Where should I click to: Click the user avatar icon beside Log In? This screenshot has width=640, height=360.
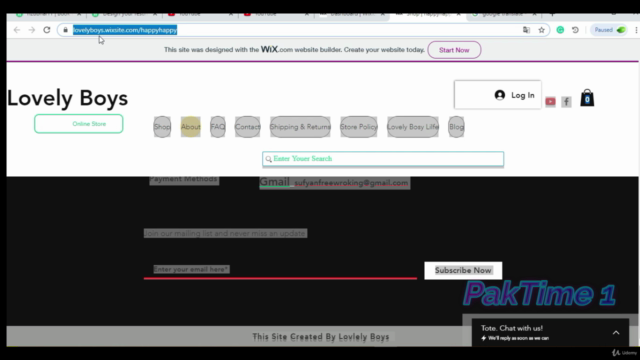500,95
